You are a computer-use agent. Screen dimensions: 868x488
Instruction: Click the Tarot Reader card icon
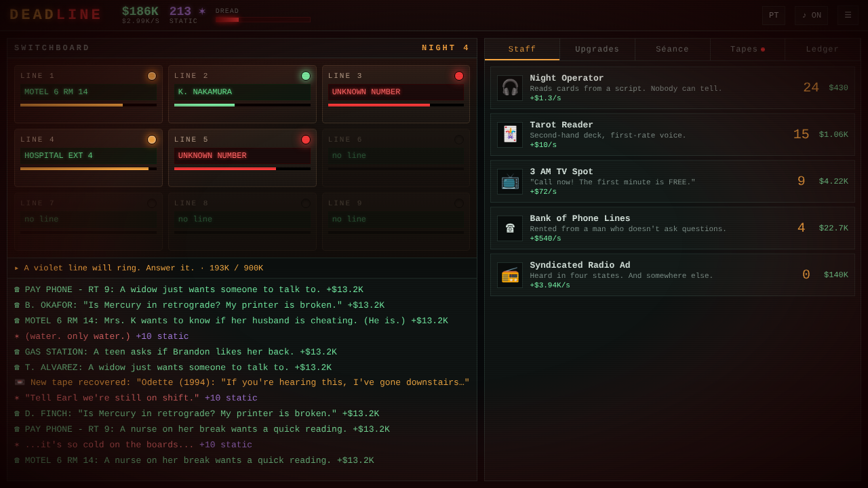click(510, 135)
